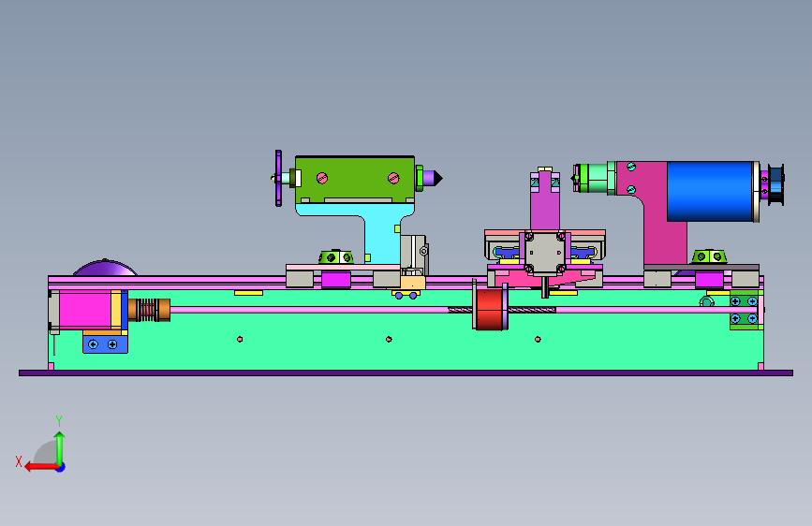The height and width of the screenshot is (526, 812).
Task: Click the blue origin ball of the triad
Action: 61,467
